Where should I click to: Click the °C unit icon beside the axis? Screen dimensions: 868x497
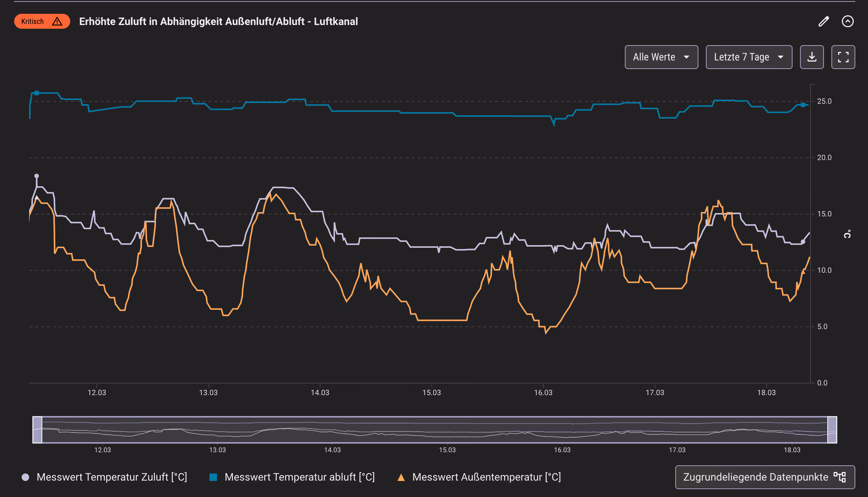click(x=847, y=234)
